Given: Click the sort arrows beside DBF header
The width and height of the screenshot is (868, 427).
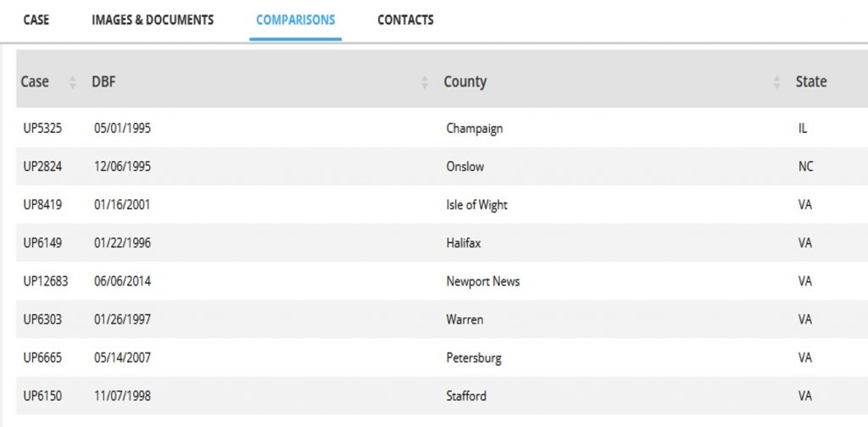Looking at the screenshot, I should click(425, 83).
